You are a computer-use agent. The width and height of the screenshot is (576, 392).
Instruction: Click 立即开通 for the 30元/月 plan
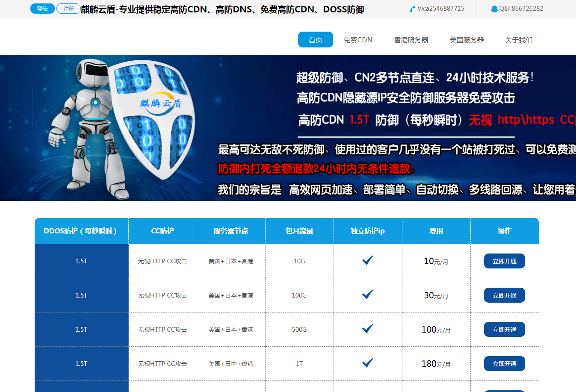pyautogui.click(x=504, y=295)
